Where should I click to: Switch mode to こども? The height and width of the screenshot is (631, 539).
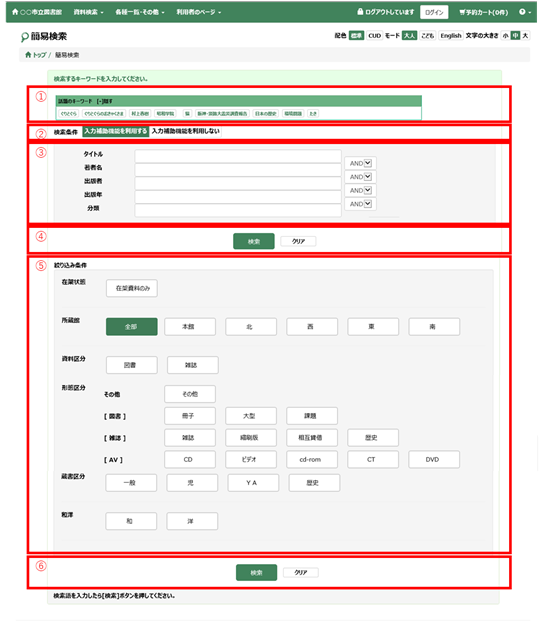point(427,36)
